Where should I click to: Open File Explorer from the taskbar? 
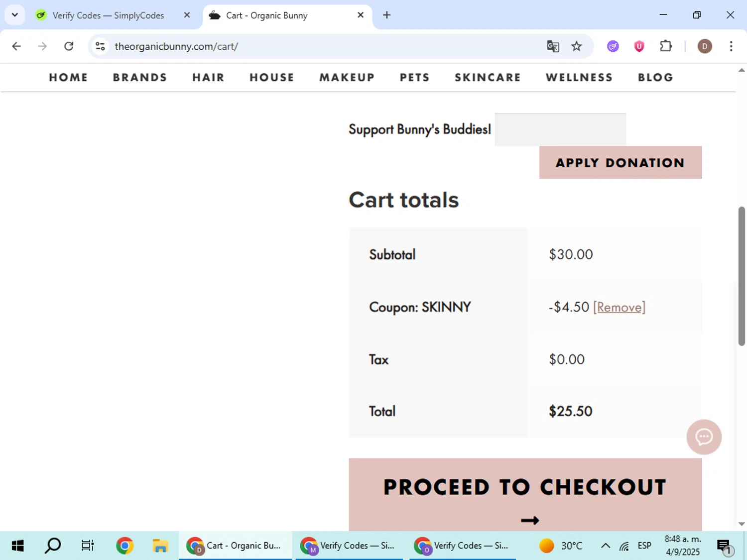point(160,546)
